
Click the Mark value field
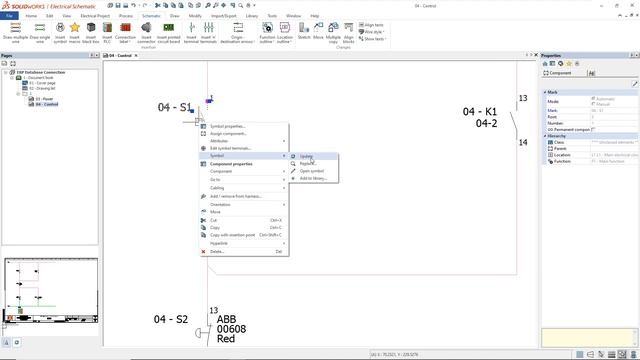(614, 111)
